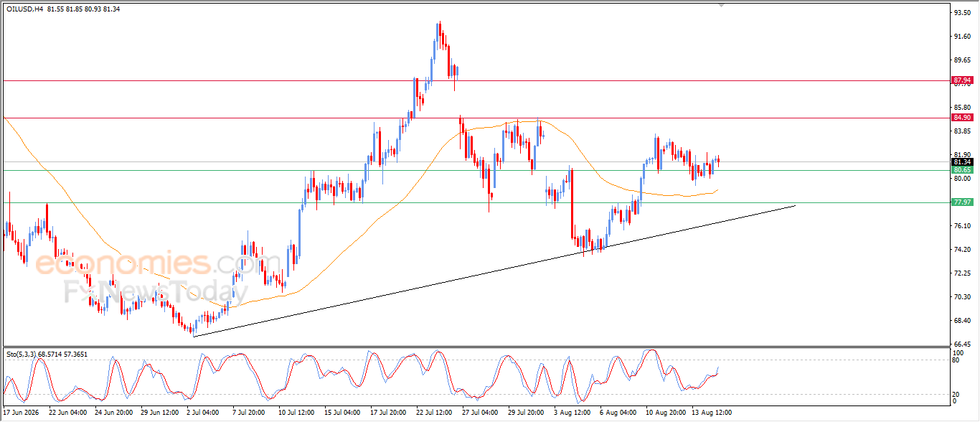This screenshot has width=980, height=422.
Task: Click the OILUSD,H4 chart title label
Action: (x=24, y=9)
